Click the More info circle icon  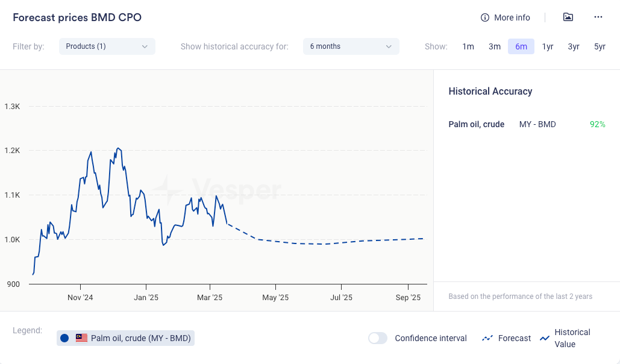484,17
